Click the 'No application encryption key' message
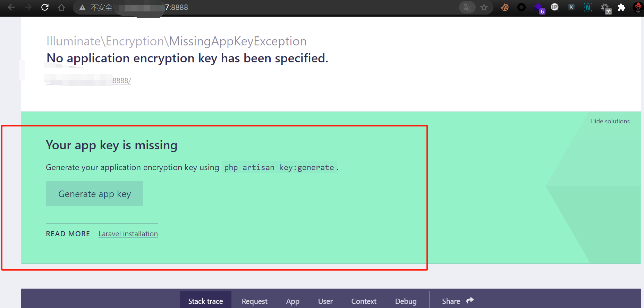The image size is (644, 308). [187, 58]
